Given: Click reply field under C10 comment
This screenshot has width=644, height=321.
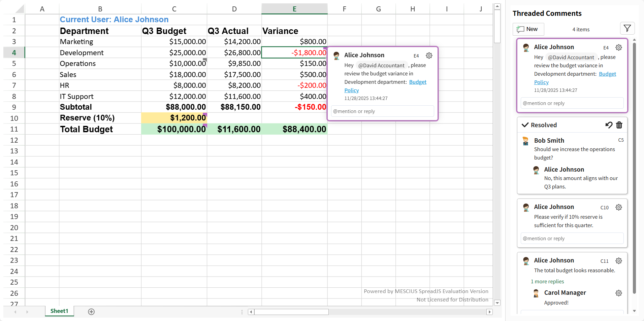Looking at the screenshot, I should [x=572, y=239].
